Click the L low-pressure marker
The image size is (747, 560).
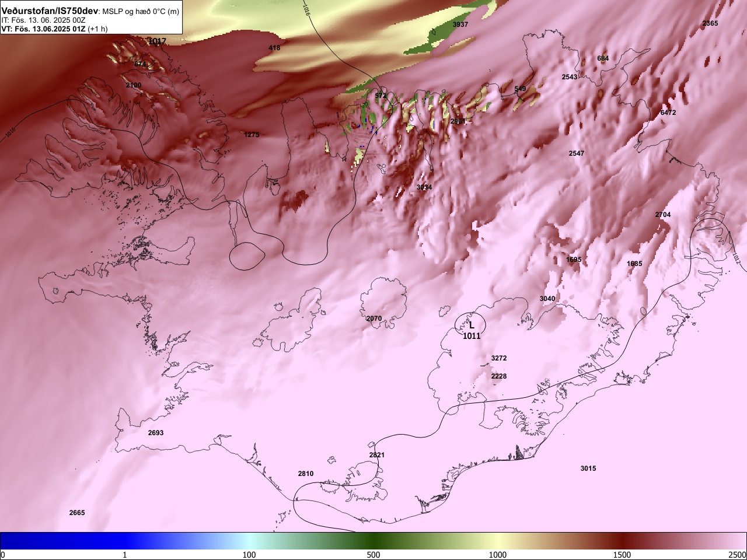click(x=472, y=325)
